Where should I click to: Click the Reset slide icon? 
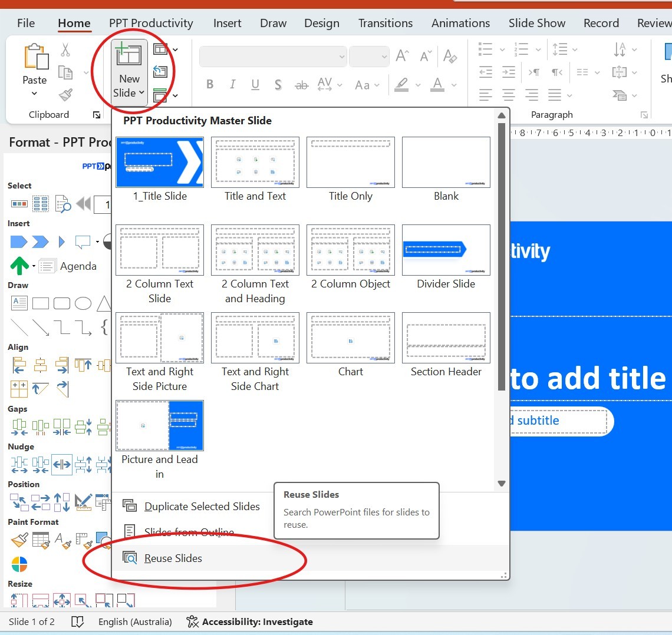(x=160, y=71)
